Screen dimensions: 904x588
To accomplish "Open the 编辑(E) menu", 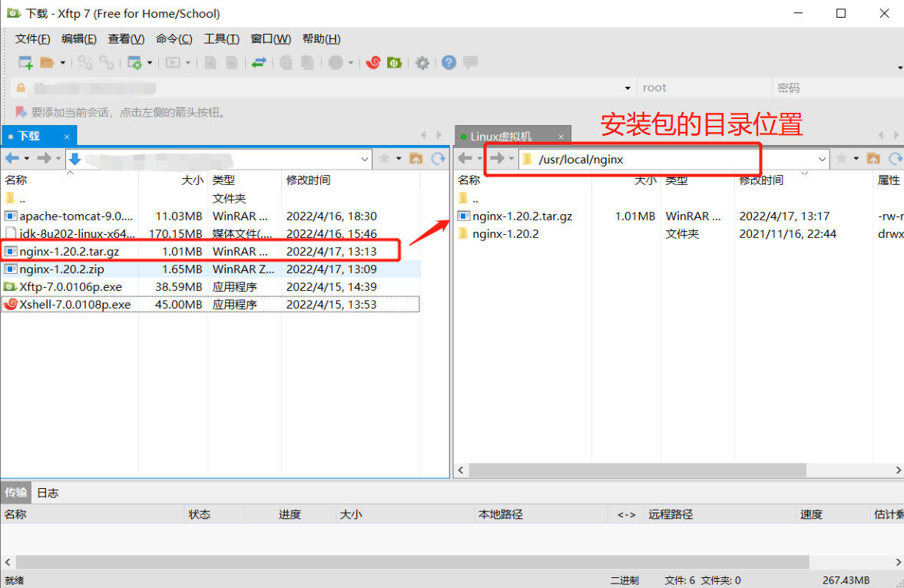I will (79, 38).
